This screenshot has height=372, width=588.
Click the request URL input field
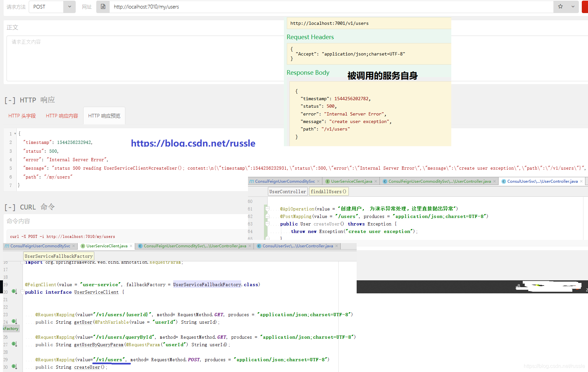point(331,7)
